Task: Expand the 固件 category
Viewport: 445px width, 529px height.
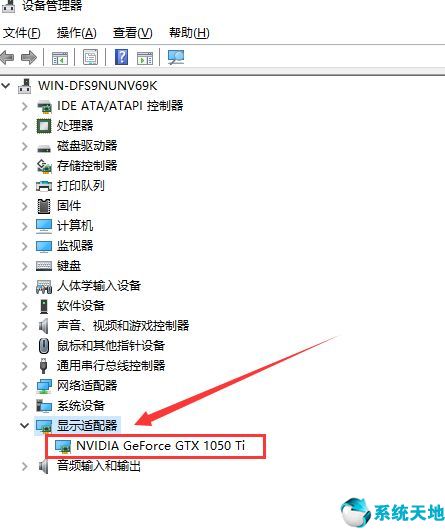Action: point(25,206)
